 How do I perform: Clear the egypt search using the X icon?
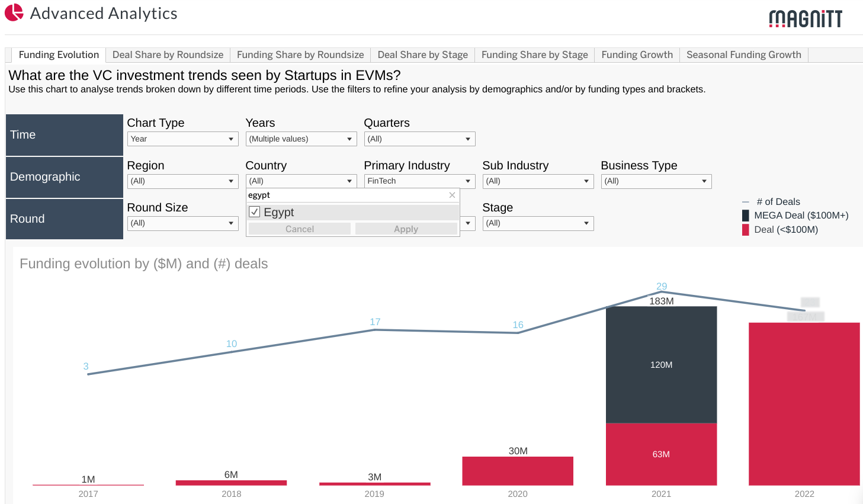[x=452, y=195]
